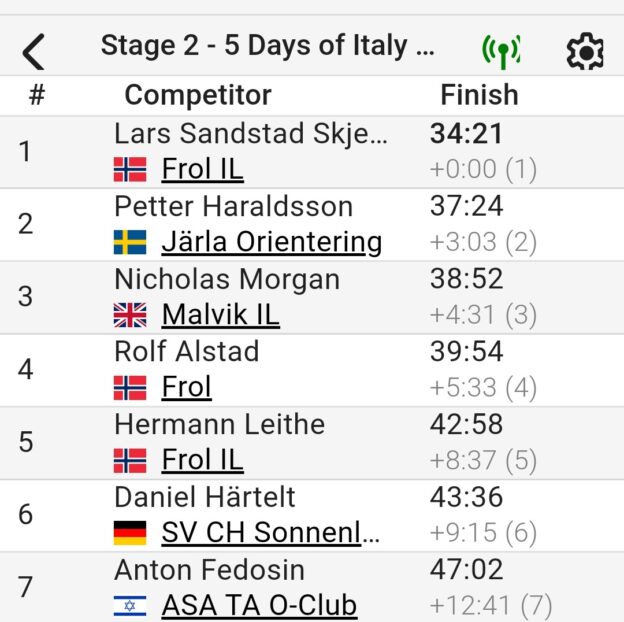
Task: Toggle the green live broadcast icon
Action: 501,49
